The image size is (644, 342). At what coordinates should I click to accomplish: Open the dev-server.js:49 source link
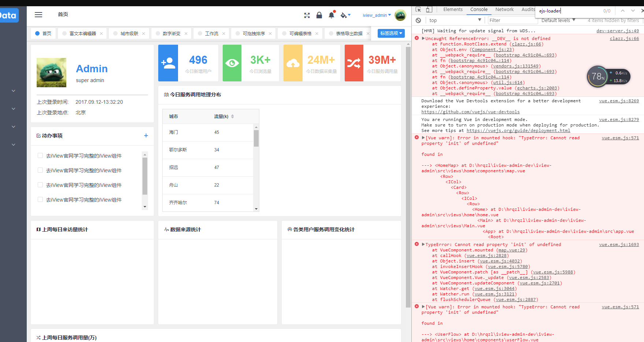618,31
